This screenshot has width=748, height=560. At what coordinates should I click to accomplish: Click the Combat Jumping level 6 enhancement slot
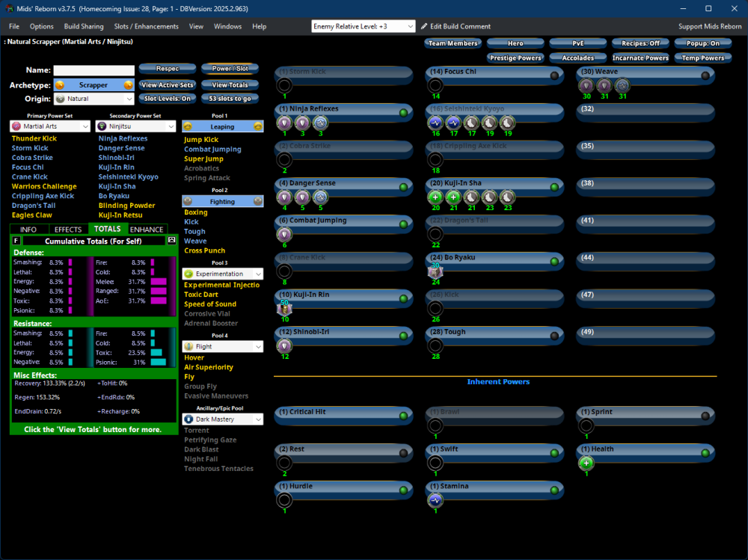coord(284,234)
